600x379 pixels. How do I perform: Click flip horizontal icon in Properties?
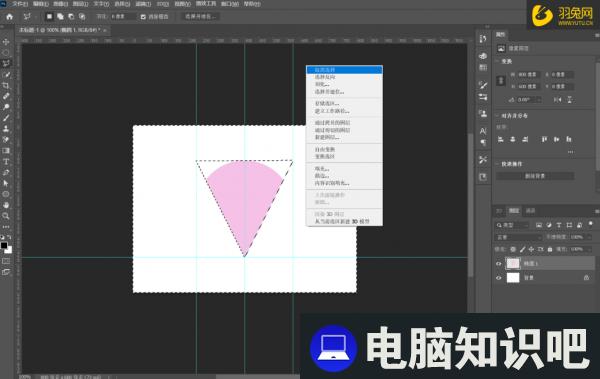[558, 100]
